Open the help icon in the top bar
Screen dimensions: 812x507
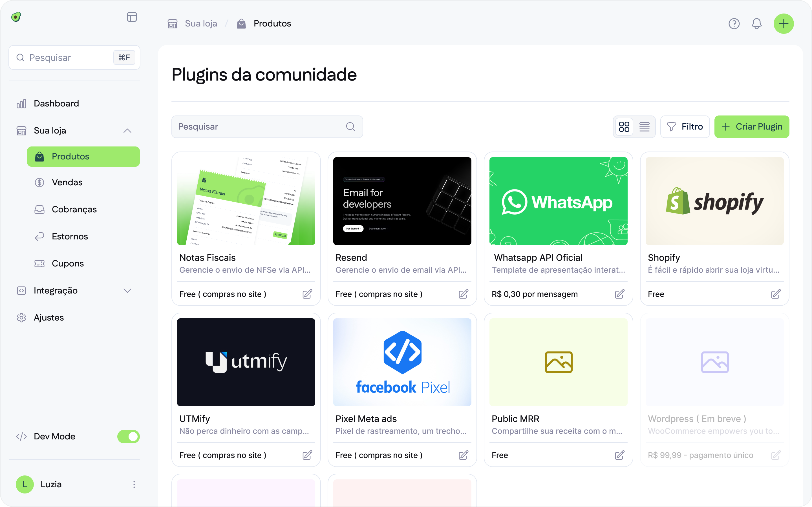pyautogui.click(x=734, y=23)
